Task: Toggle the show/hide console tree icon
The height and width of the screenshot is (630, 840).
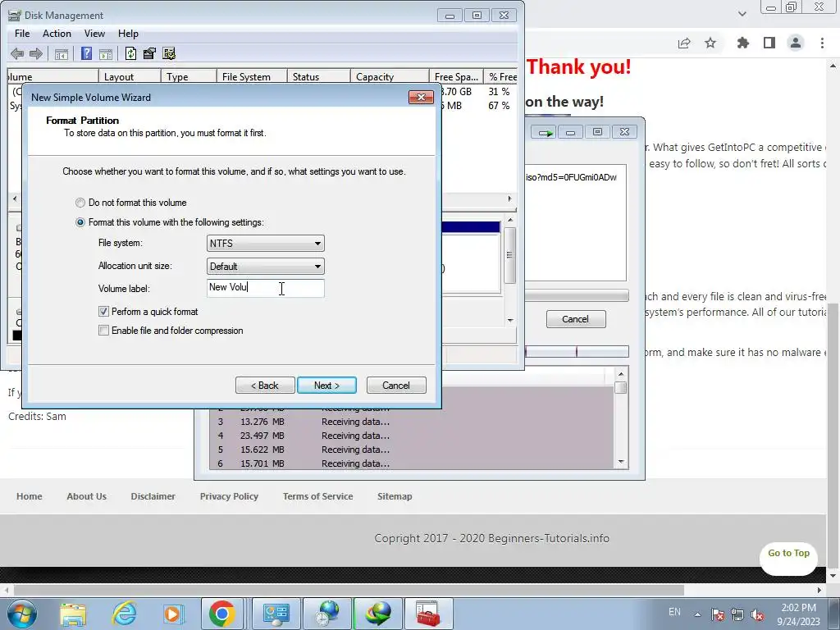Action: coord(62,53)
